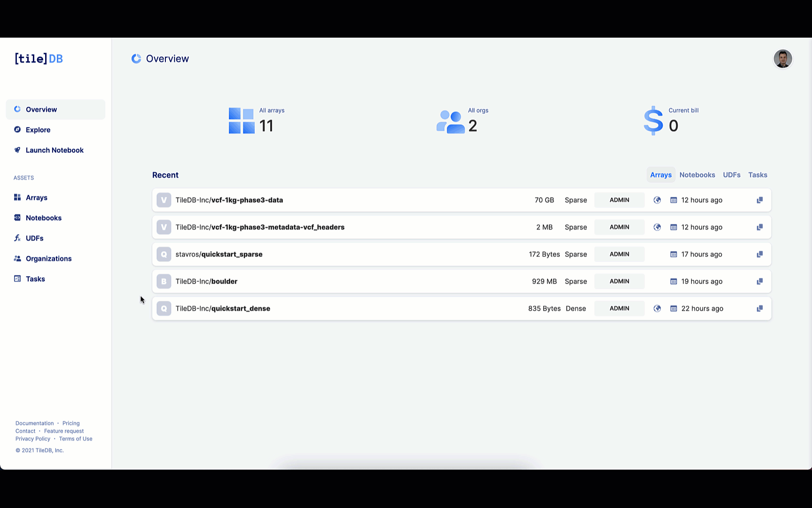
Task: Click the Dense type label
Action: [x=576, y=309]
